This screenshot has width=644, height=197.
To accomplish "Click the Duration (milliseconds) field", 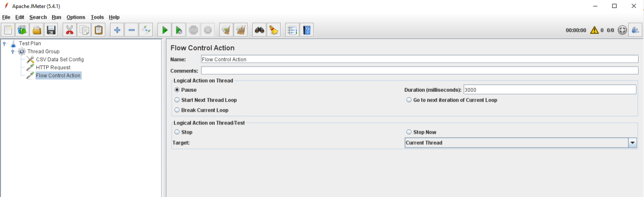I will [550, 90].
